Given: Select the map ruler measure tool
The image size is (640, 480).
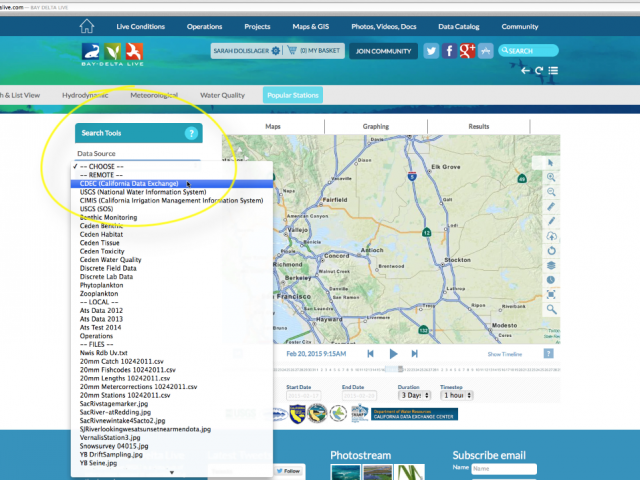Looking at the screenshot, I should coord(551,207).
